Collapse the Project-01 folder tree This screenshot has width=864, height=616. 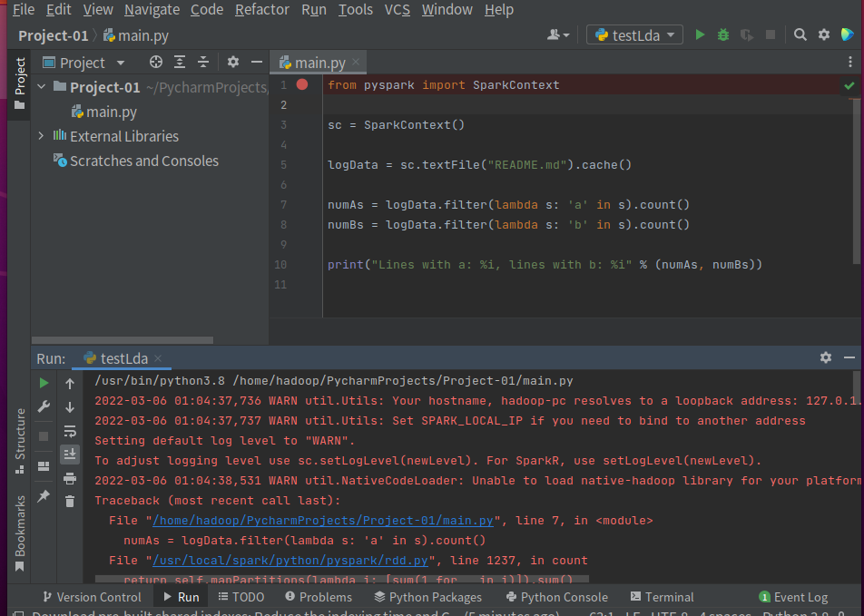(x=41, y=87)
